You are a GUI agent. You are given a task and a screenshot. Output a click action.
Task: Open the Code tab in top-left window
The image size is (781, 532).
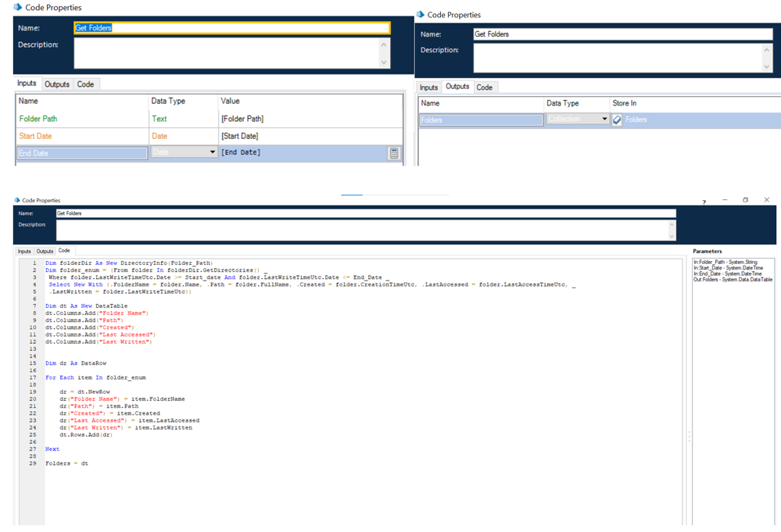pyautogui.click(x=85, y=84)
